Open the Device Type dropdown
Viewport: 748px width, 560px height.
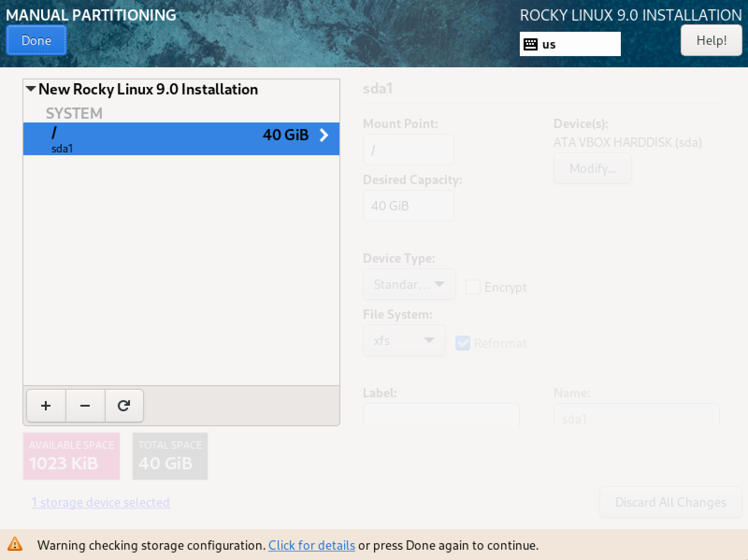409,284
